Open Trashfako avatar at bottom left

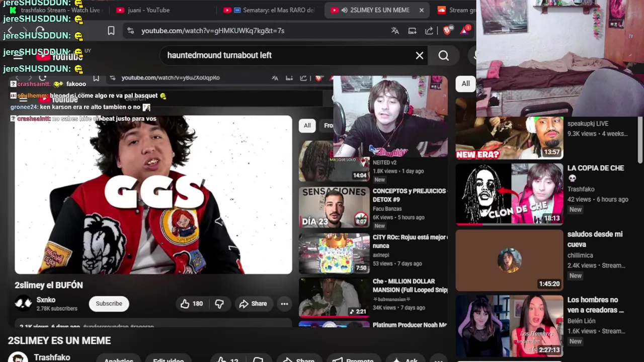pyautogui.click(x=18, y=357)
